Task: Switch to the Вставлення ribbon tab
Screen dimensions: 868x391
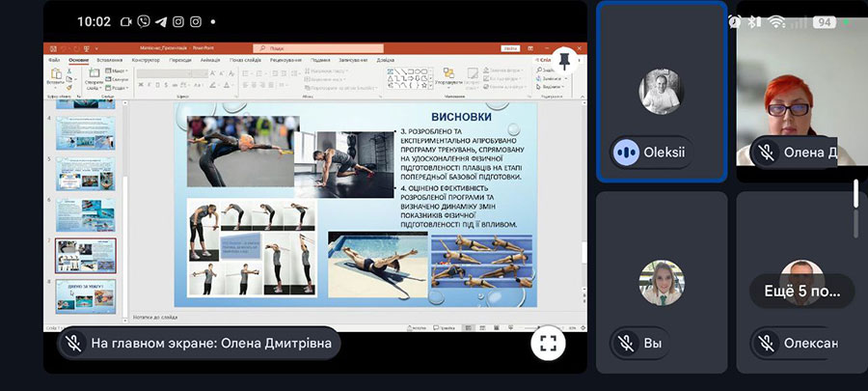Action: click(110, 60)
